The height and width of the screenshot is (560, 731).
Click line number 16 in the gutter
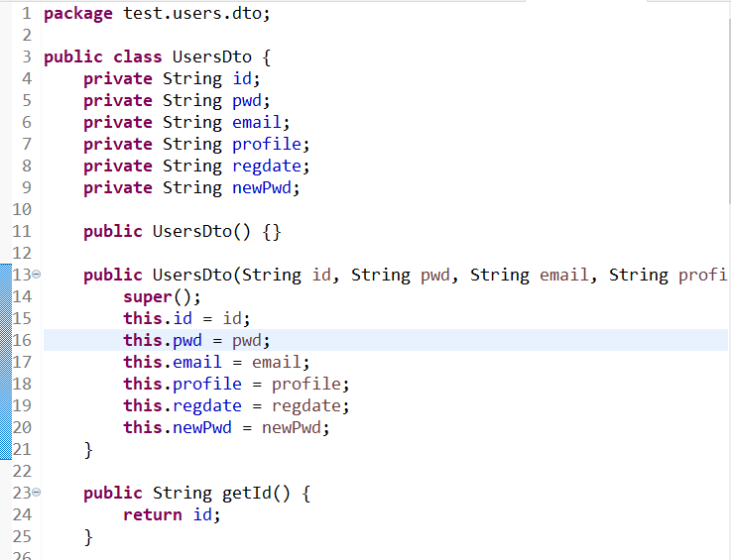coord(22,340)
